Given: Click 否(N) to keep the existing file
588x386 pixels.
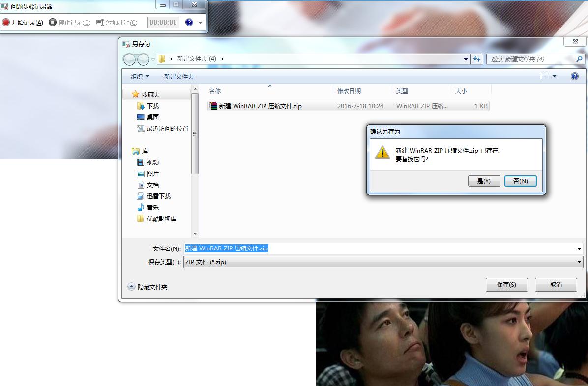Looking at the screenshot, I should point(520,181).
